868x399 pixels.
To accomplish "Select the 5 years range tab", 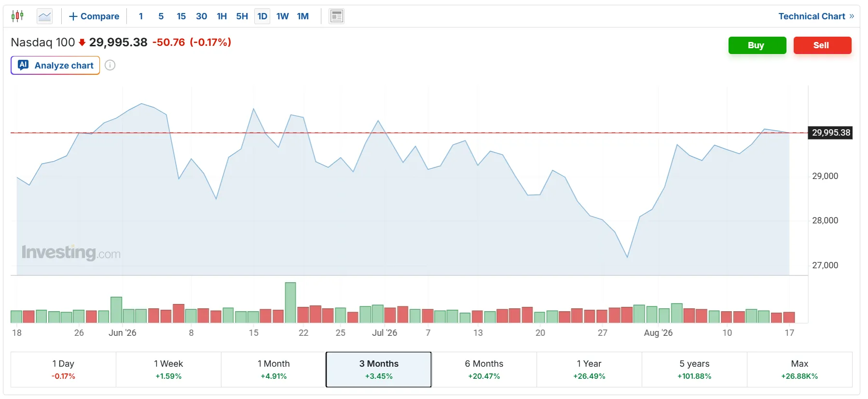I will coord(694,370).
